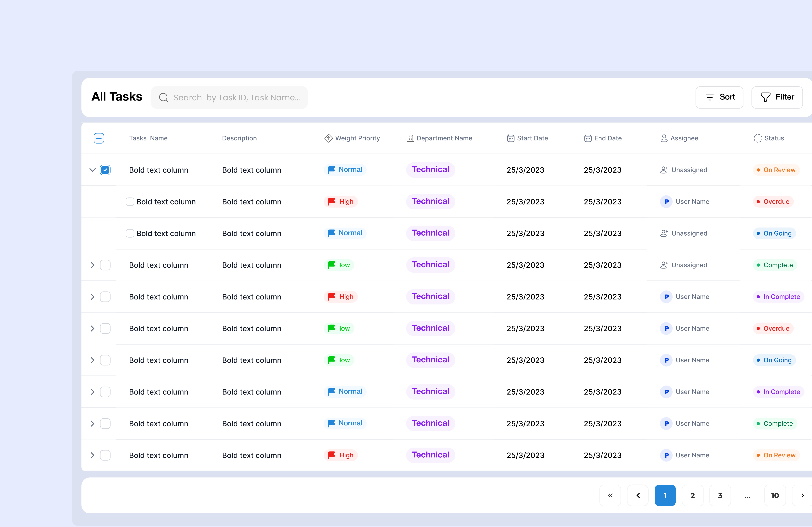Click the Sort button

(x=719, y=97)
